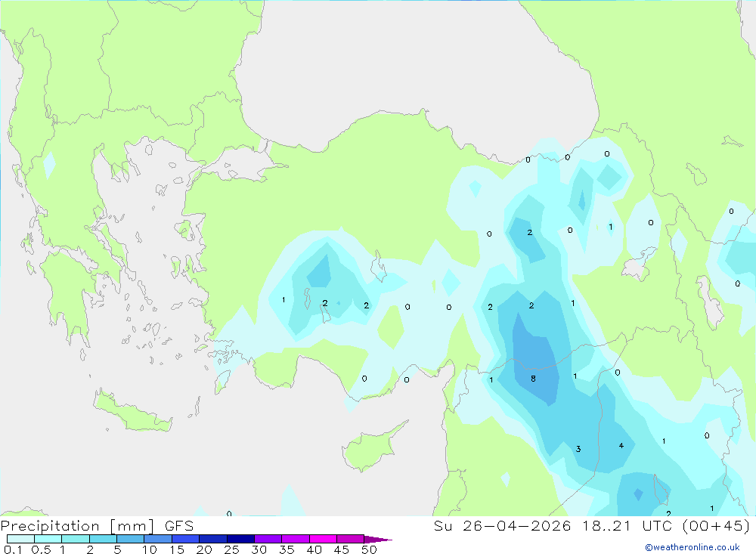Click the legend scale label '20'
Image resolution: width=756 pixels, height=554 pixels.
tap(204, 549)
